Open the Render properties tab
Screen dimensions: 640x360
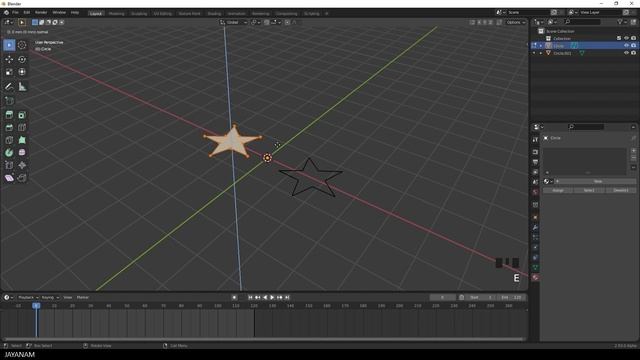coord(535,152)
